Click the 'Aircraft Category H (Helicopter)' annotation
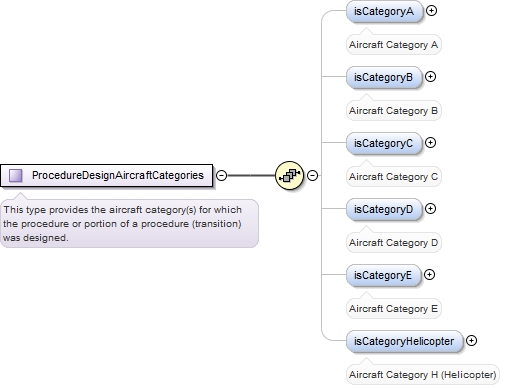 point(423,375)
